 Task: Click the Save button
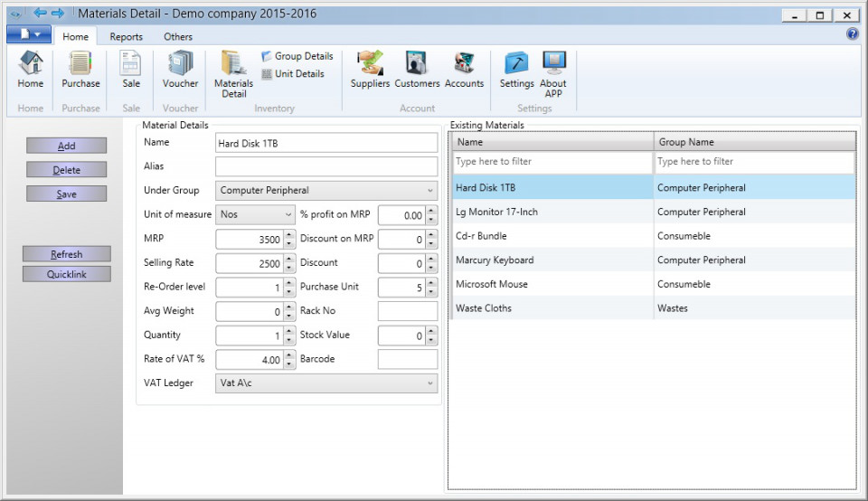click(66, 194)
